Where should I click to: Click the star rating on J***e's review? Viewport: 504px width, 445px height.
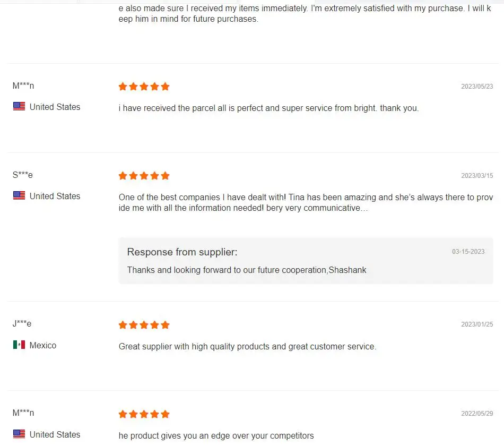click(144, 325)
